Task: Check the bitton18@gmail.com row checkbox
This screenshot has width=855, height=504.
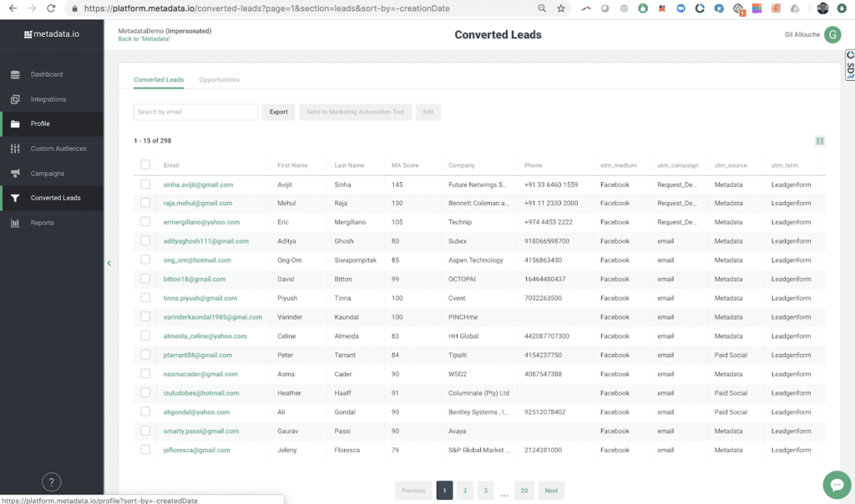Action: pos(145,279)
